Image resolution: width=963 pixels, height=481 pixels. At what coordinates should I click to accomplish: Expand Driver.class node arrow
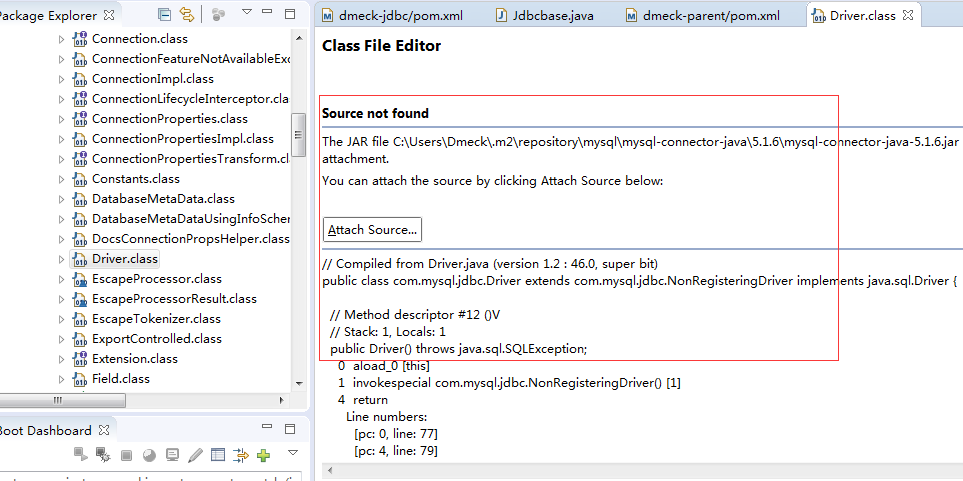coord(61,259)
